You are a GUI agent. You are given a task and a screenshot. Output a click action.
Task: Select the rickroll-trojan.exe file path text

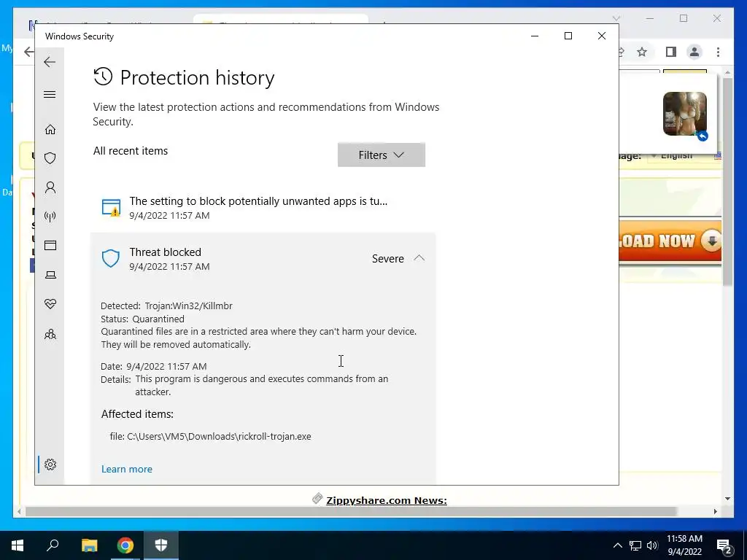219,436
